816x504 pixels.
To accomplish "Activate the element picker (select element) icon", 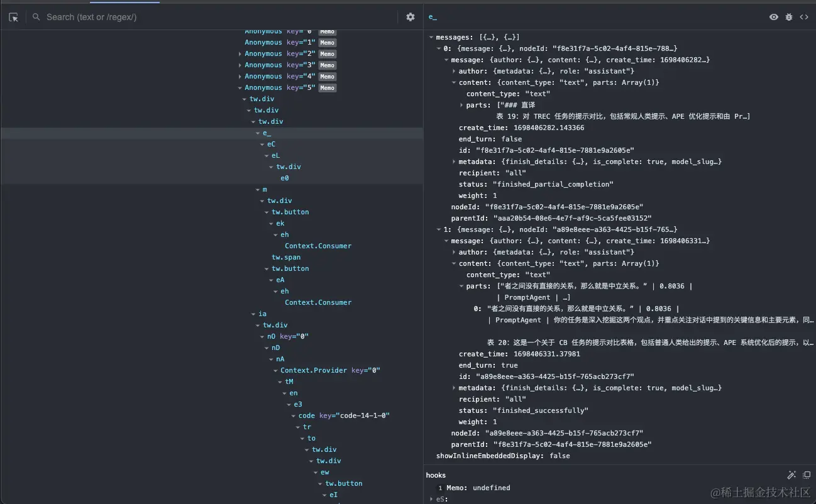I will click(x=13, y=18).
